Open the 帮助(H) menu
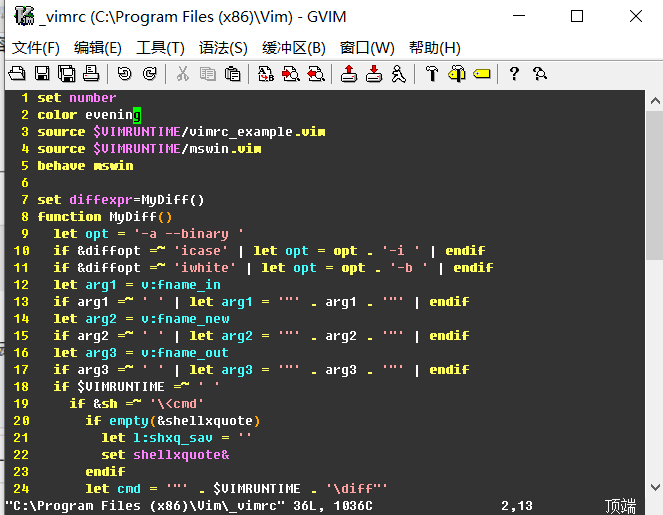Screen dimensions: 663x515 [x=435, y=48]
